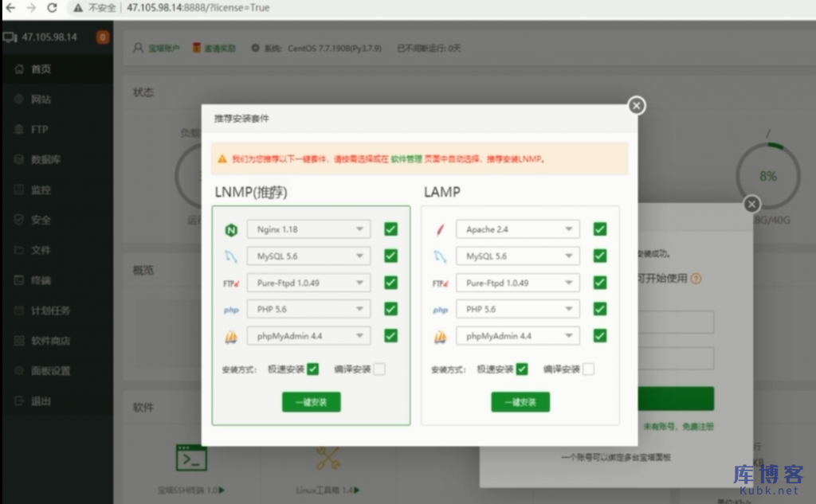Click the FTP icon in LAMP

pos(440,283)
